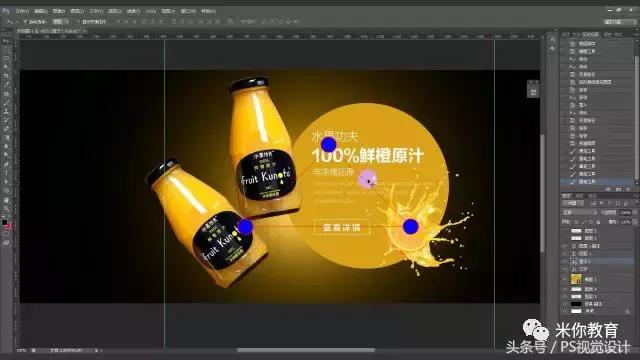
Task: Select the Zoom tool
Action: pos(6,209)
